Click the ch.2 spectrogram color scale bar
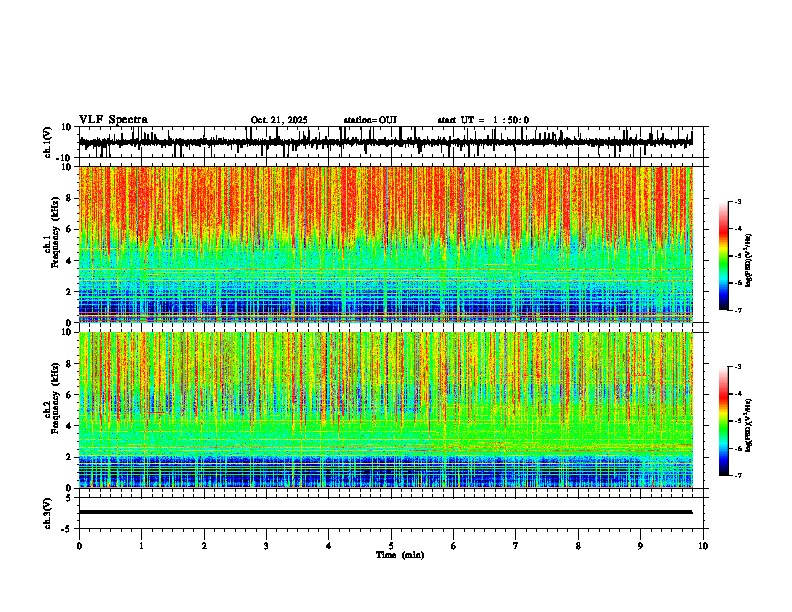 click(x=724, y=421)
